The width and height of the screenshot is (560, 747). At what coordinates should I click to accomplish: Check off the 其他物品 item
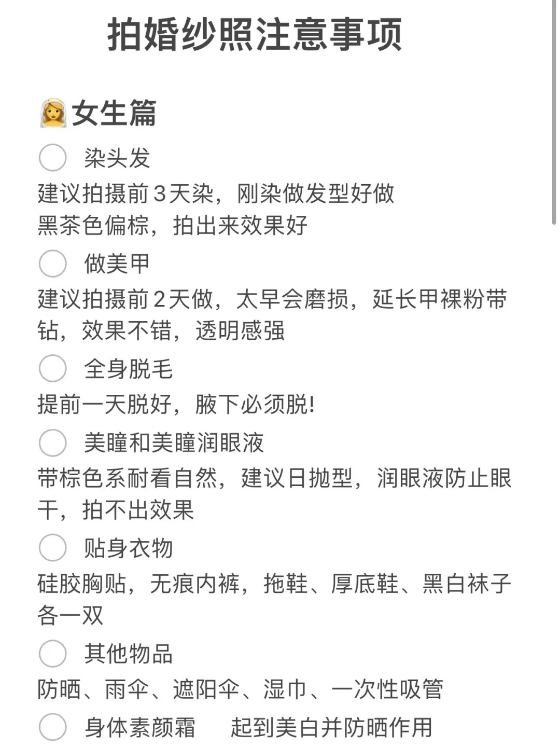[x=52, y=654]
